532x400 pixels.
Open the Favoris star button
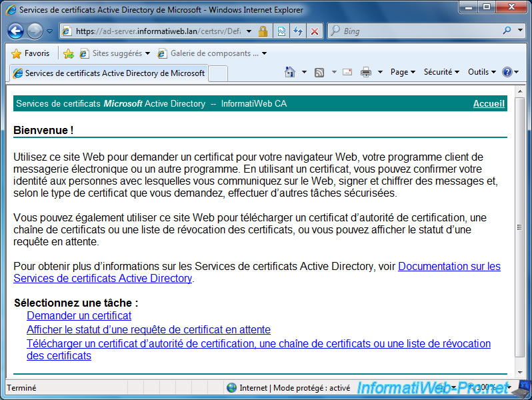30,53
